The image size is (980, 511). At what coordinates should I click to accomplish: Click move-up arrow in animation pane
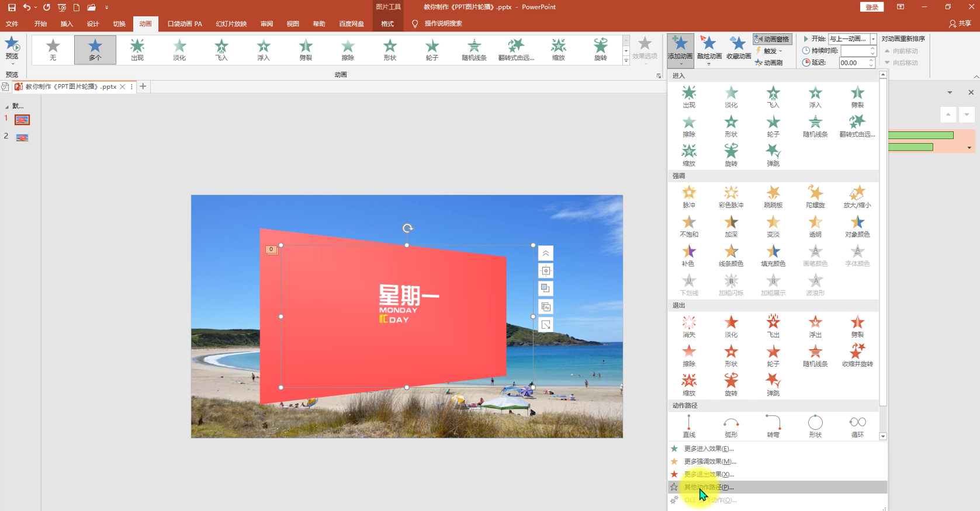tap(948, 114)
